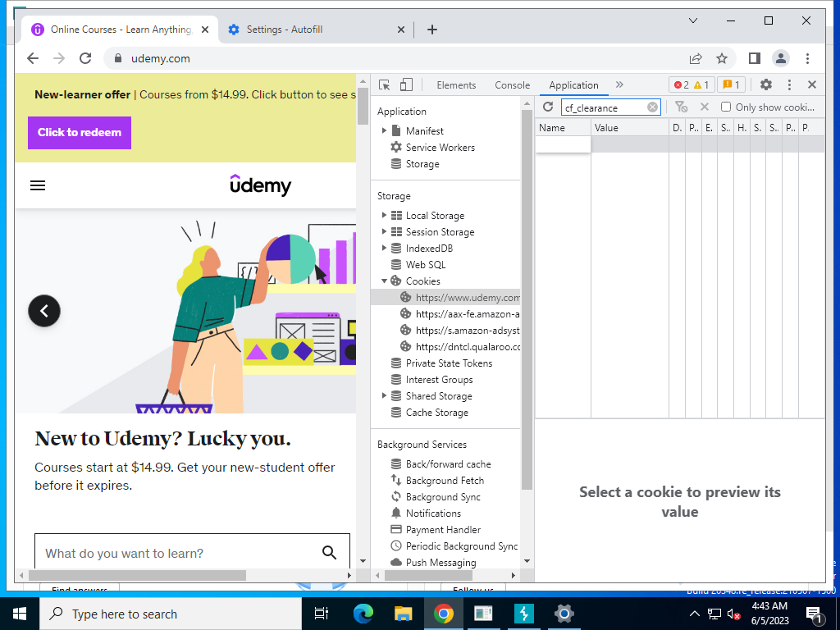Image resolution: width=840 pixels, height=630 pixels.
Task: Open the Udemy hamburger menu
Action: click(38, 185)
